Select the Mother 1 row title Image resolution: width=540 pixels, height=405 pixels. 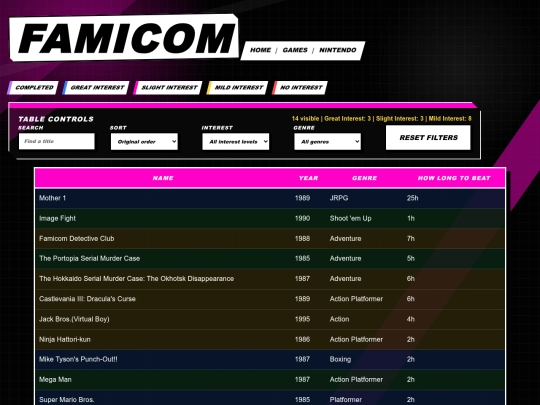pos(52,198)
